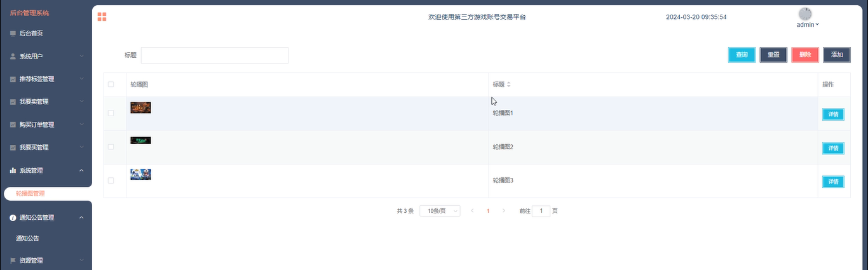Click page number 1 in pagination
868x270 pixels.
click(x=488, y=211)
